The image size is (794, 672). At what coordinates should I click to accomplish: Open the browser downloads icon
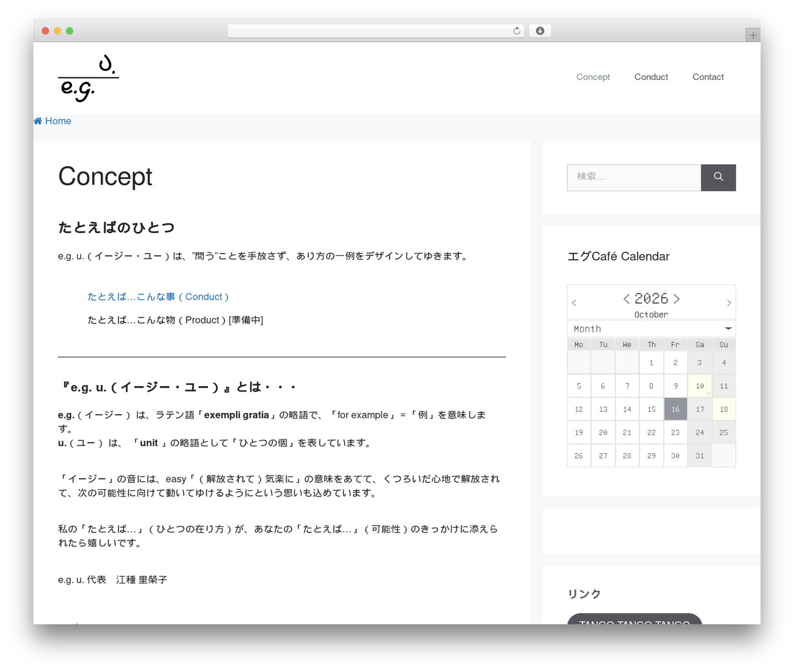click(x=540, y=31)
